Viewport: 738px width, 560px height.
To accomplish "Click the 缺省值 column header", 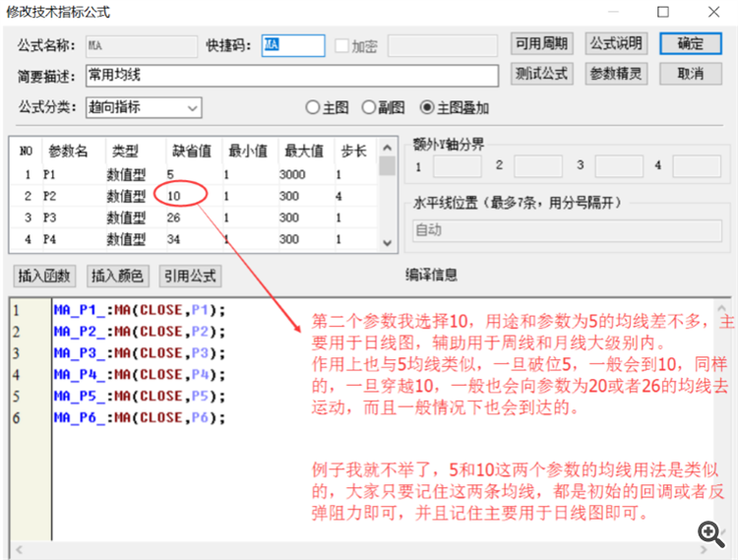I will tap(192, 151).
